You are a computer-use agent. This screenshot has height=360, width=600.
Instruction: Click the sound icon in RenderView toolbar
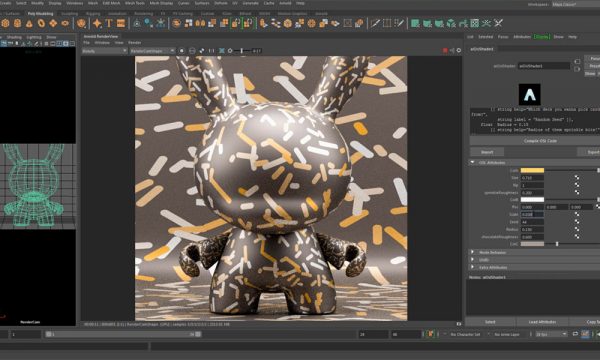pyautogui.click(x=452, y=50)
